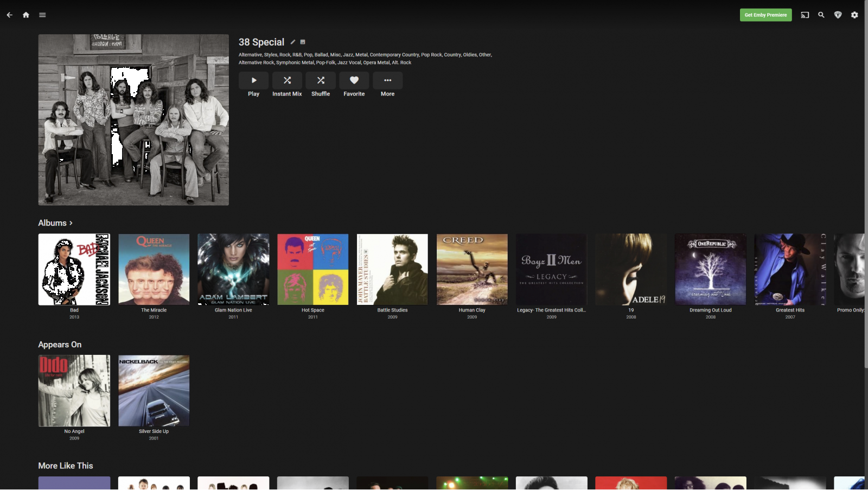Click the Get Emby Premiere button
868x490 pixels.
click(x=765, y=15)
